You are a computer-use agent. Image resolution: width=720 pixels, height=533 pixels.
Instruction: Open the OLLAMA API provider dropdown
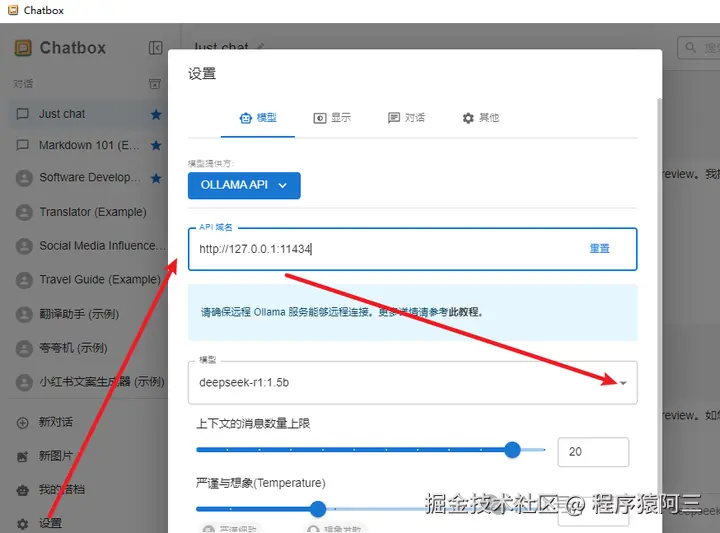click(244, 185)
